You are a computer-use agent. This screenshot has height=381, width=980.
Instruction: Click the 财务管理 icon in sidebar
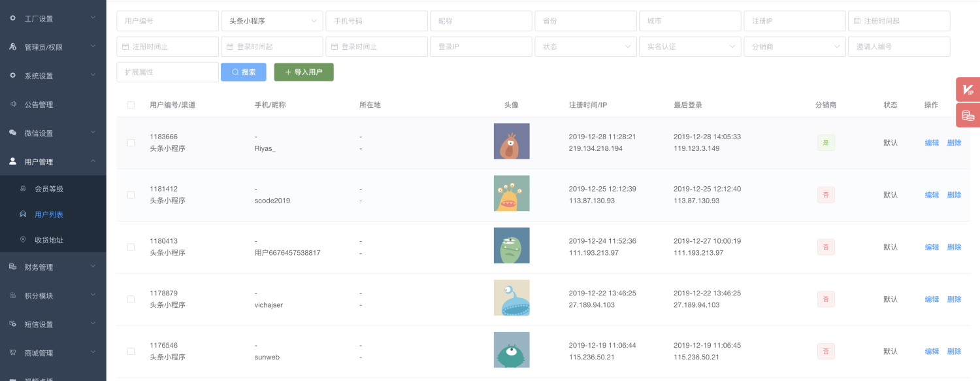(x=12, y=267)
